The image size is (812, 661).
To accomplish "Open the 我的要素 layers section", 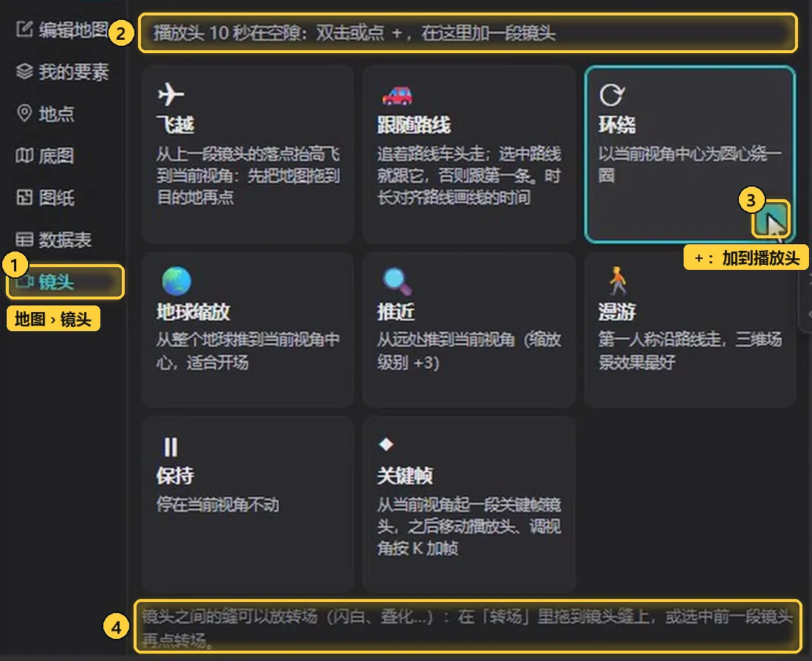I will [x=62, y=72].
